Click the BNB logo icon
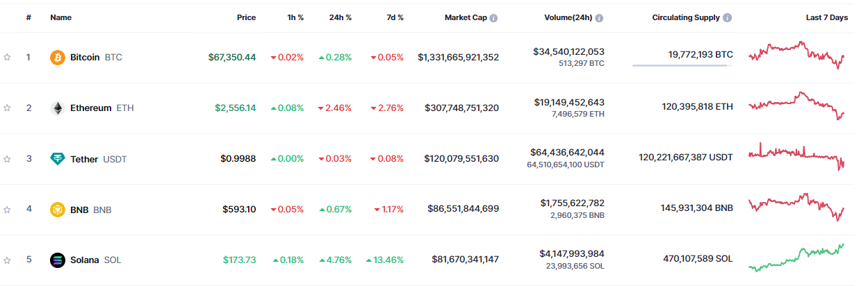 (58, 210)
